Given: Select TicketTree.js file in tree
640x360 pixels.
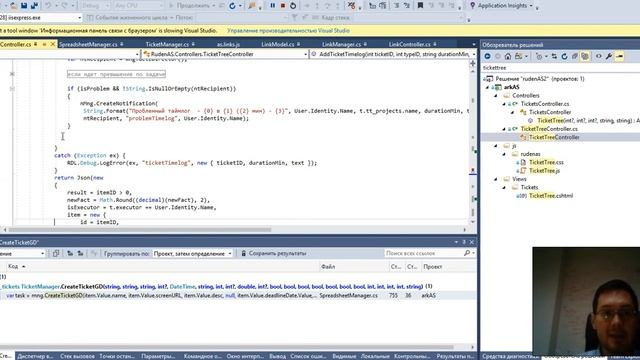Looking at the screenshot, I should pyautogui.click(x=544, y=171).
